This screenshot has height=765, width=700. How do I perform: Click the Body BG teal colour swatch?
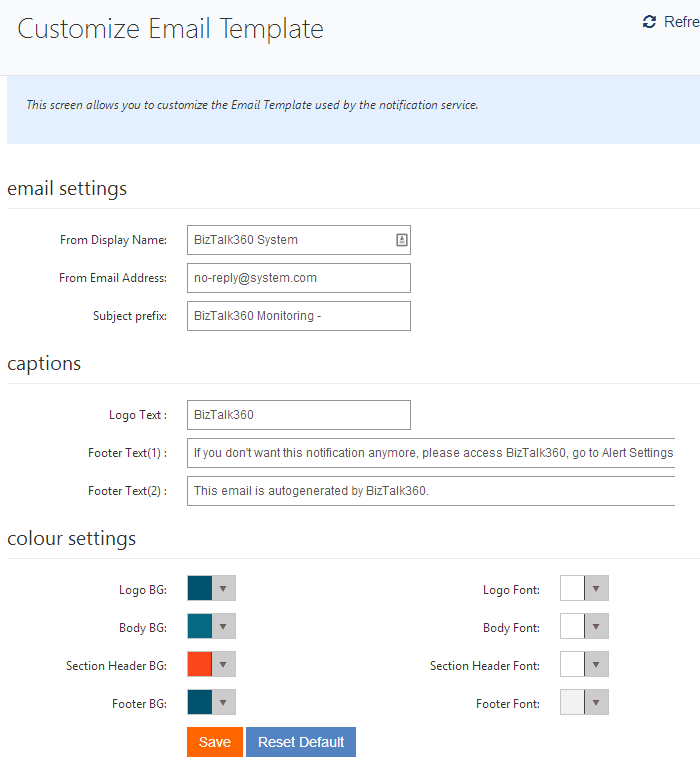point(200,627)
